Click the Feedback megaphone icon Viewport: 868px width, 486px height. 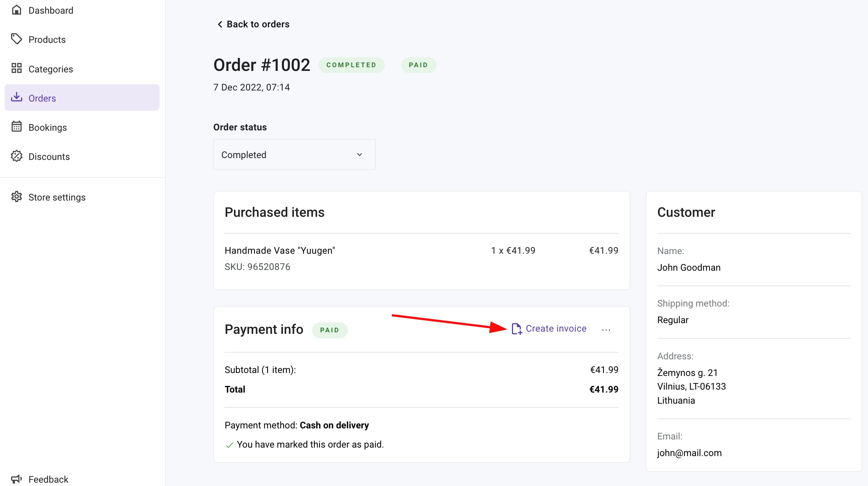pyautogui.click(x=17, y=478)
